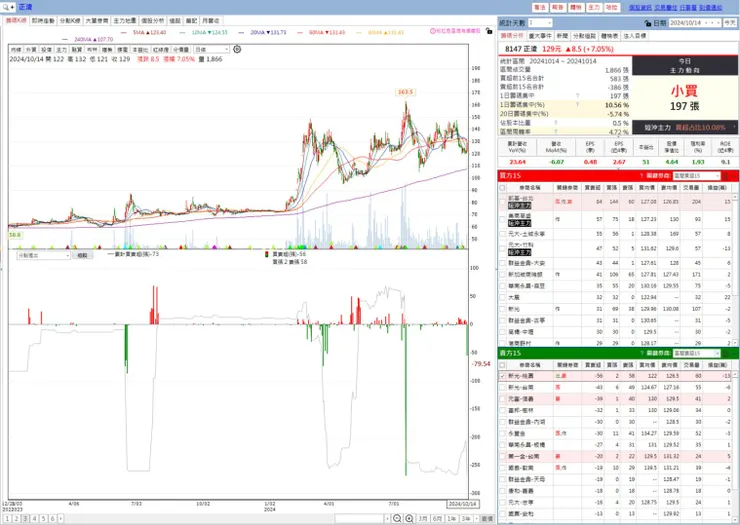This screenshot has width=740, height=525.
Task: Tick checkbox for 大展 buyer row
Action: click(x=503, y=297)
